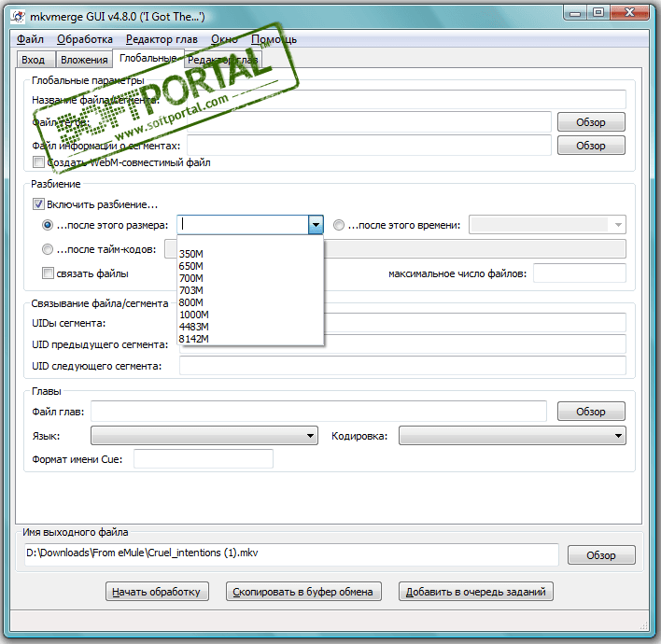This screenshot has height=644, width=661.
Task: Focus the Формат имени Cue field
Action: pyautogui.click(x=204, y=458)
